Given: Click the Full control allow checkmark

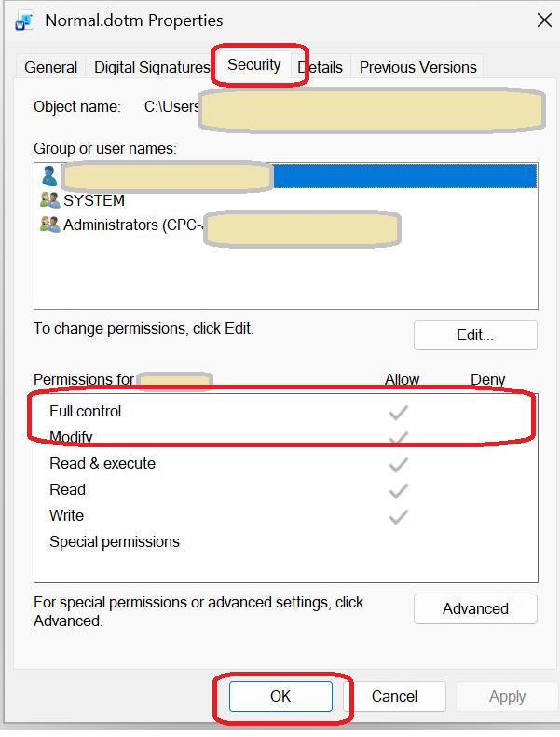Looking at the screenshot, I should pos(398,413).
